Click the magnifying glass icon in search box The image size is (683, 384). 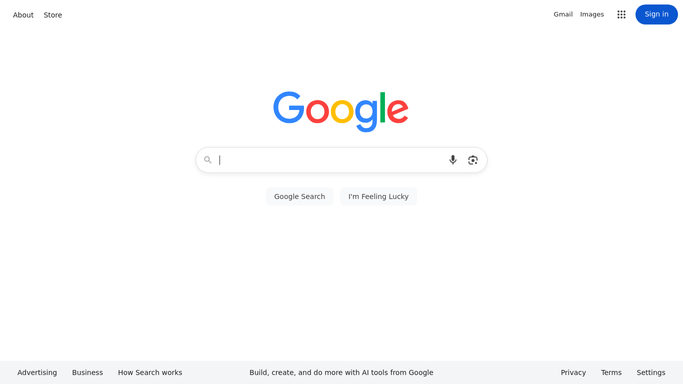[208, 160]
